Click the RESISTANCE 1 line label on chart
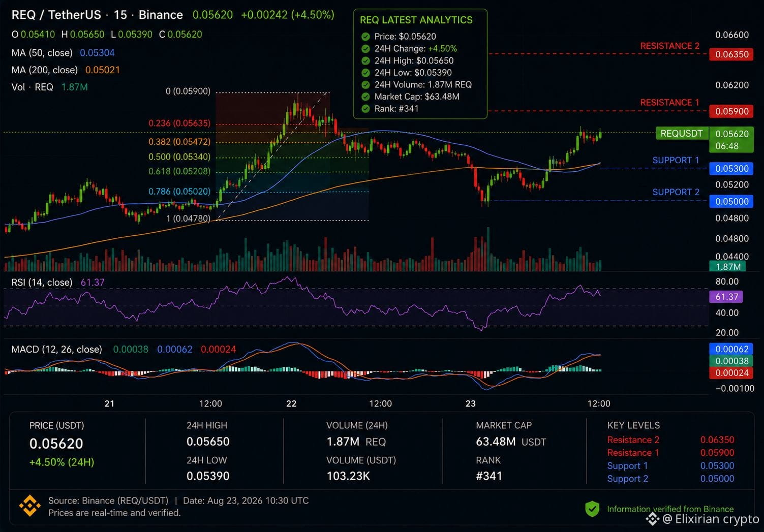 (x=669, y=103)
